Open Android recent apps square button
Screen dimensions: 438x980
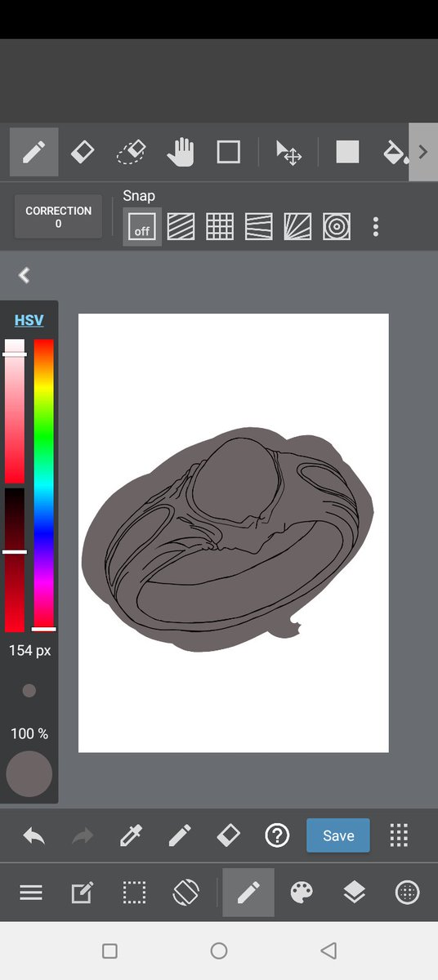109,951
